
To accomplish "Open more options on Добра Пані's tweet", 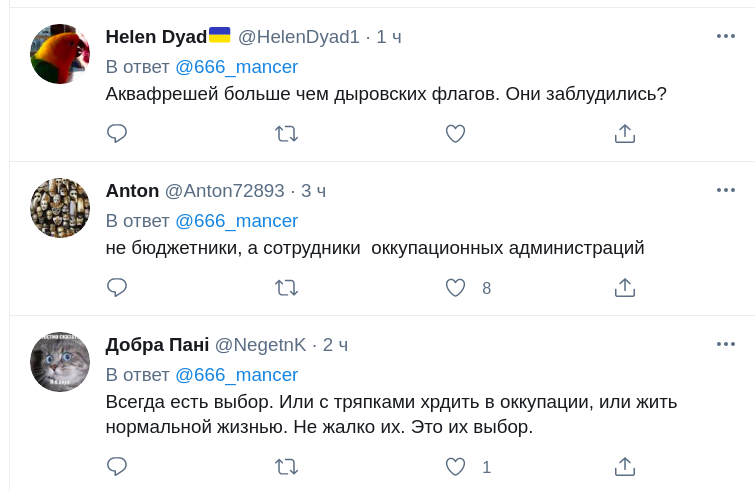I will point(726,344).
